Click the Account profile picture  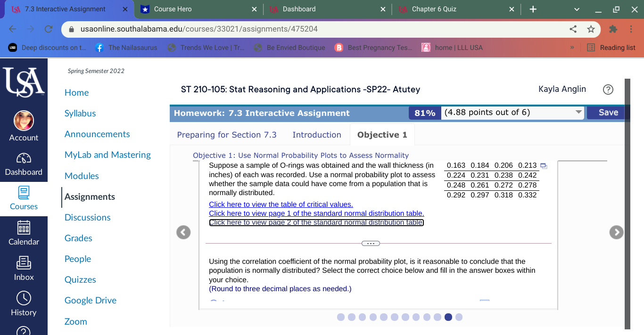click(24, 120)
